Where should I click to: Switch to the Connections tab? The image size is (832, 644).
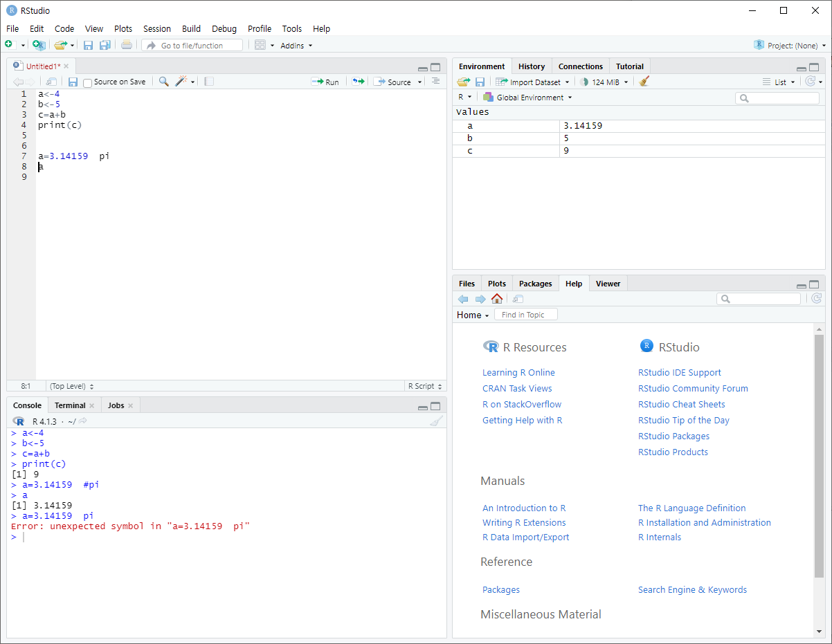pyautogui.click(x=581, y=66)
